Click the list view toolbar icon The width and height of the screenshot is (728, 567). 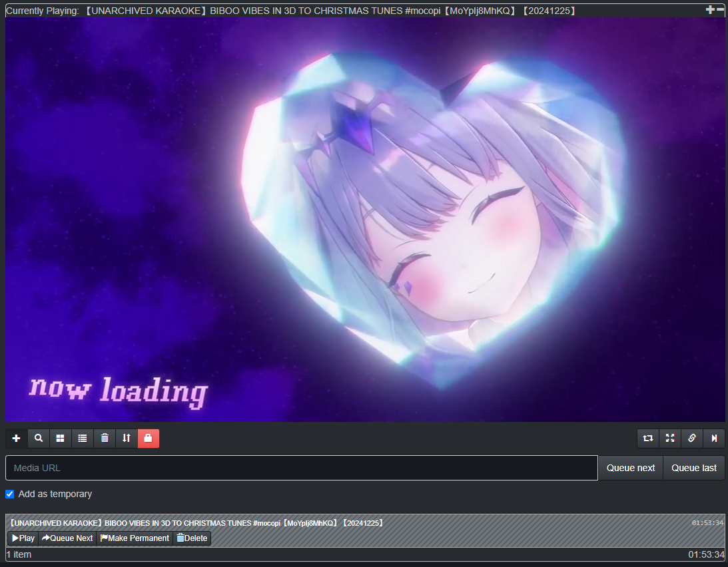82,439
